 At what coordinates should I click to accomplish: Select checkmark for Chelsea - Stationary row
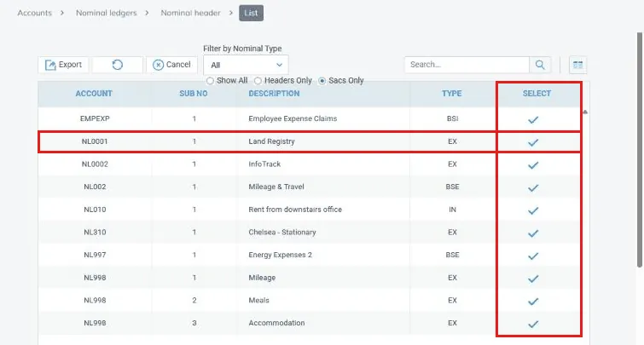pyautogui.click(x=533, y=233)
